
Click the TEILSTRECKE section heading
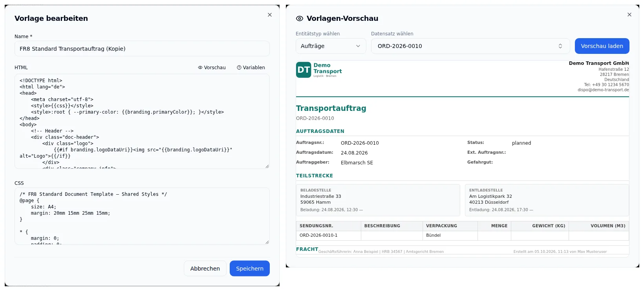point(315,176)
